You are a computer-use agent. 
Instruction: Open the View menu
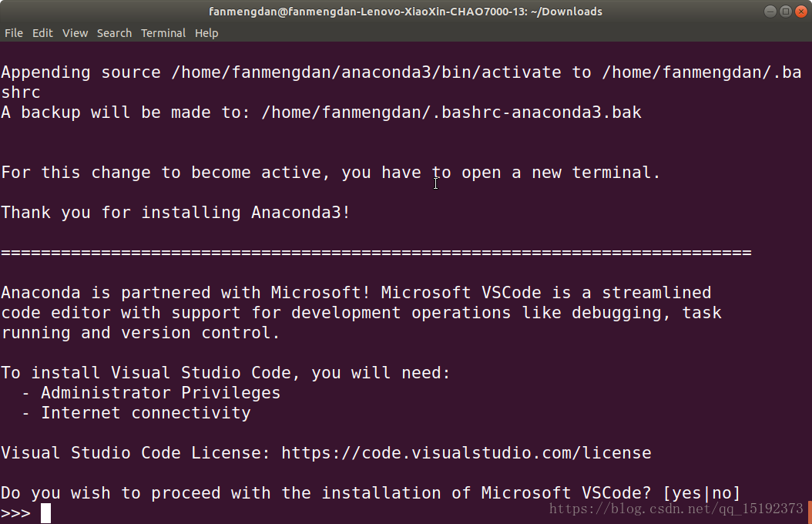coord(75,33)
